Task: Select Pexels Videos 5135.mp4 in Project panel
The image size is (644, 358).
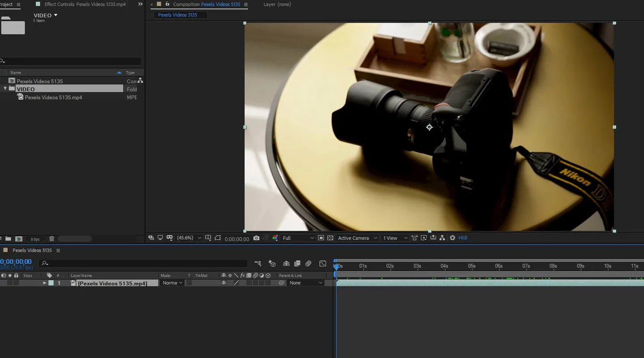Action: (53, 97)
